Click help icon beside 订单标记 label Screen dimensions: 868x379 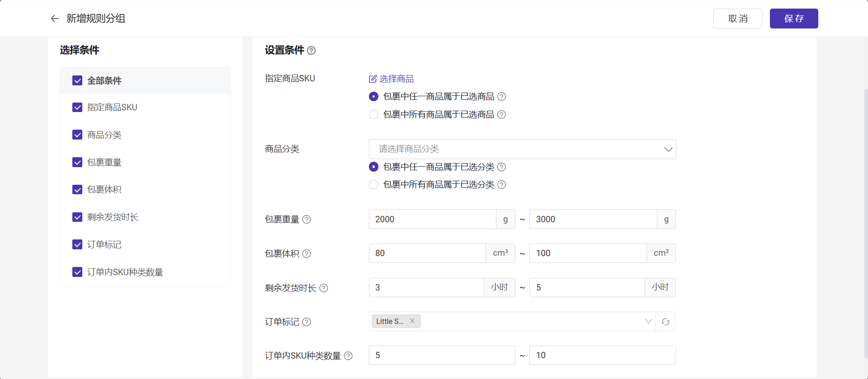point(307,322)
